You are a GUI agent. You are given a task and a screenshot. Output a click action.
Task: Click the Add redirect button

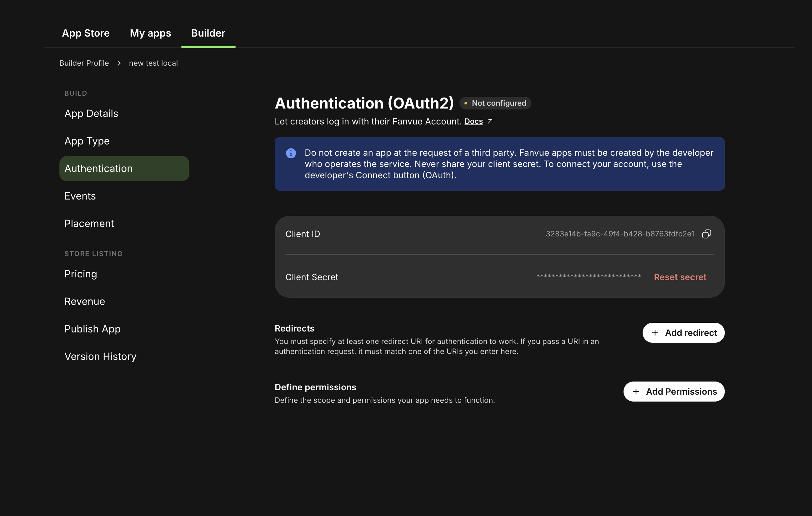point(683,333)
